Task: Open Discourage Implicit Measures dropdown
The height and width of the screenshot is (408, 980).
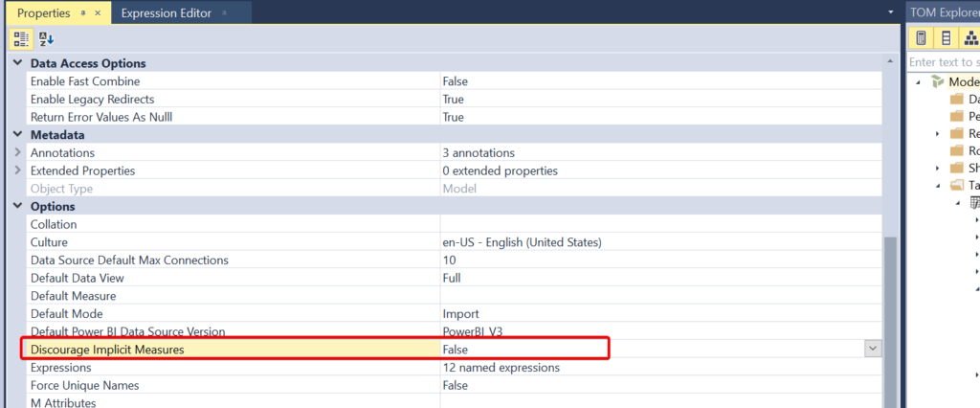Action: coord(872,350)
